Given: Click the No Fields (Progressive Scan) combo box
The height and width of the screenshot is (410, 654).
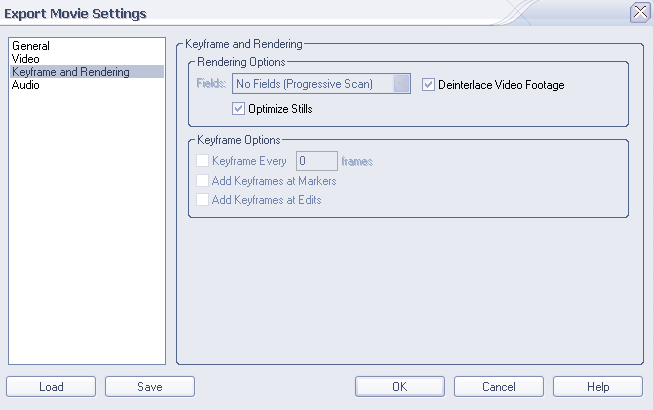Looking at the screenshot, I should click(x=321, y=84).
